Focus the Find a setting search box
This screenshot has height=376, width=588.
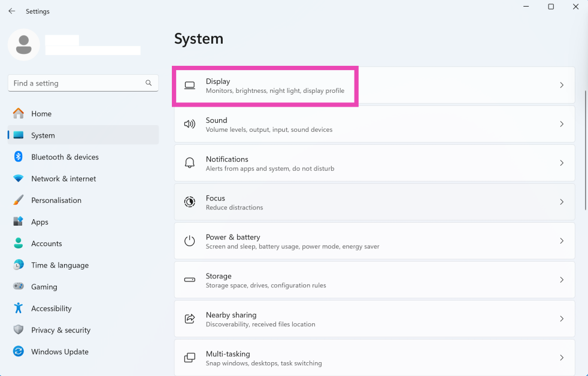(x=75, y=83)
